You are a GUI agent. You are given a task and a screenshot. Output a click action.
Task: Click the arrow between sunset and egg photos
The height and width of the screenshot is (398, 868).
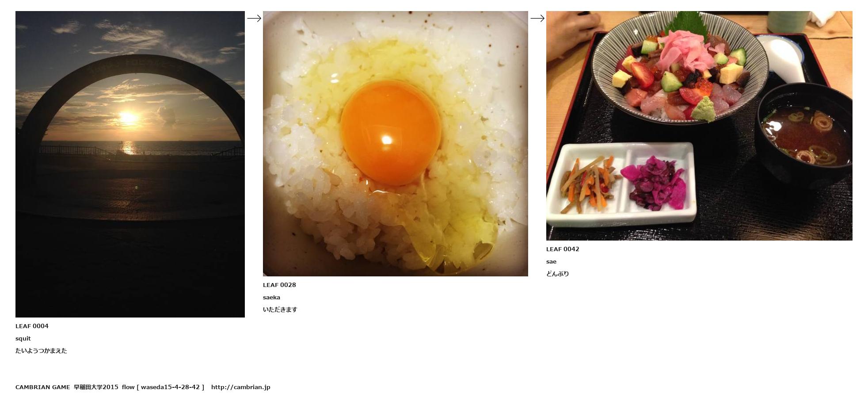[x=254, y=18]
